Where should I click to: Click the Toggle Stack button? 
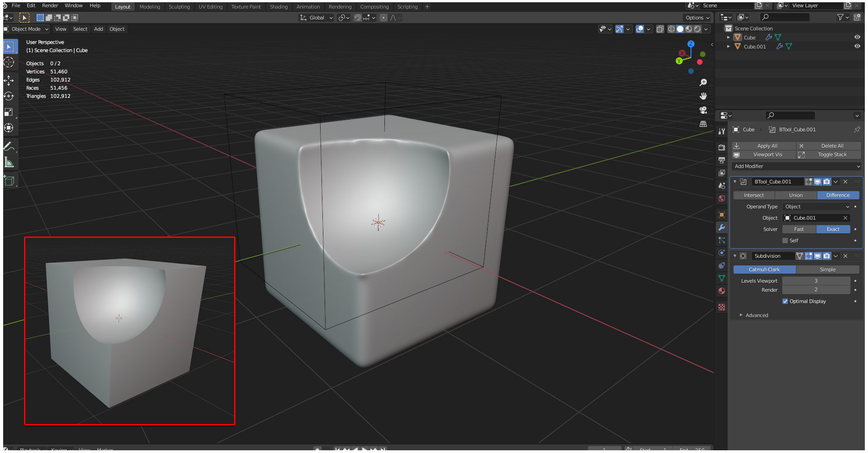(829, 154)
